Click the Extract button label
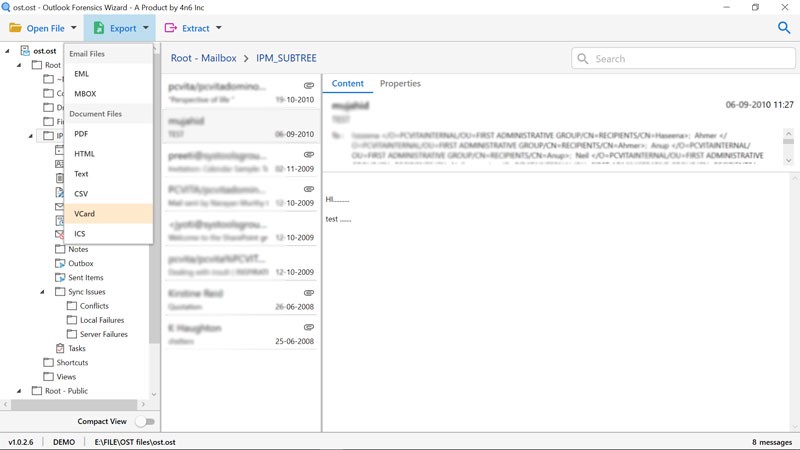This screenshot has width=800, height=450. [195, 29]
